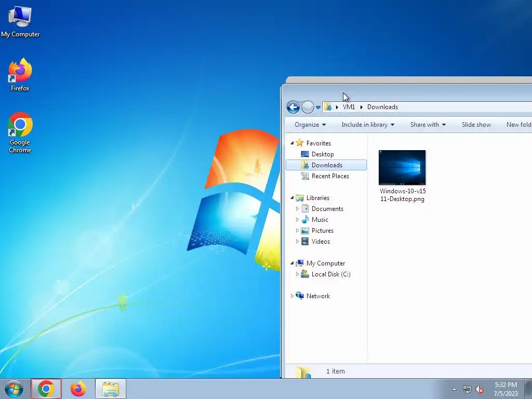Open the Share with menu
532x399 pixels.
(428, 125)
